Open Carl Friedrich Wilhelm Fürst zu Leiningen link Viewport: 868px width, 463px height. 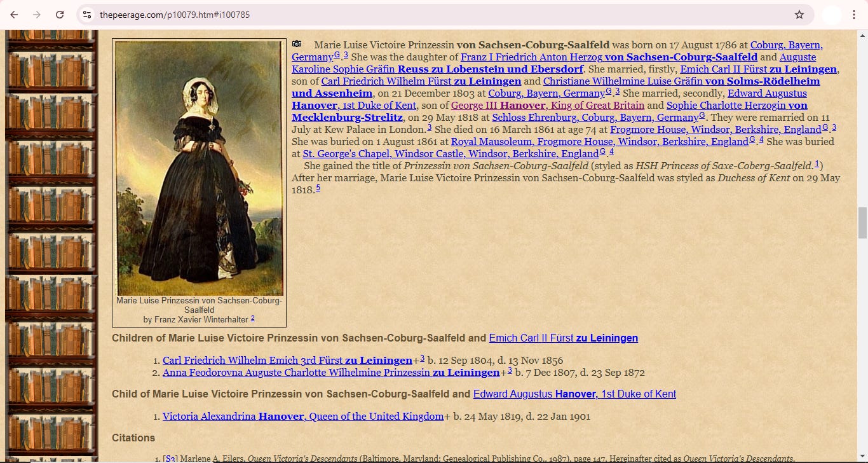(x=421, y=81)
